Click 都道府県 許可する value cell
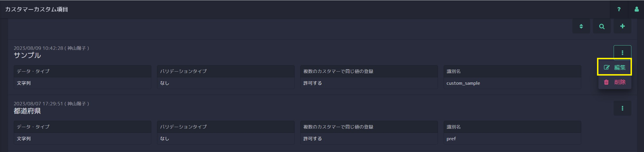 369,139
